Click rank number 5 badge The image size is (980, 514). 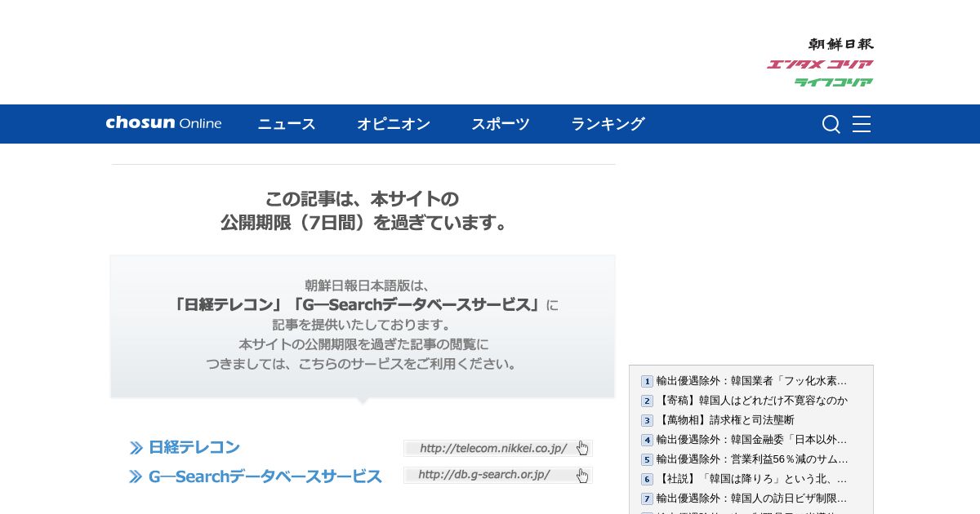point(647,459)
